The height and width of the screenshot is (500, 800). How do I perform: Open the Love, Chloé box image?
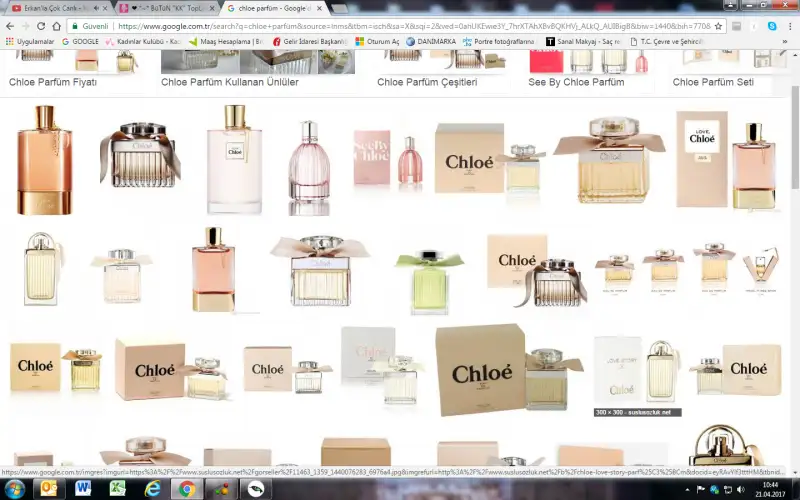click(727, 160)
